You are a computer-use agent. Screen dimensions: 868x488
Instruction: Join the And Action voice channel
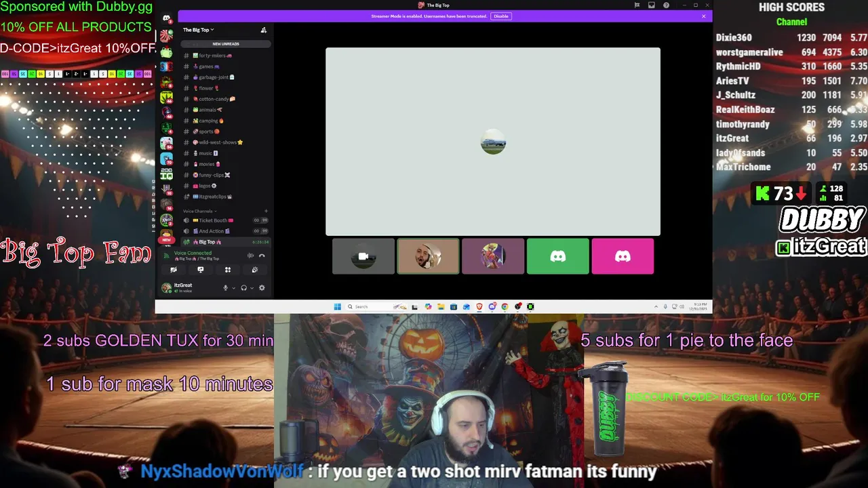[x=226, y=231]
